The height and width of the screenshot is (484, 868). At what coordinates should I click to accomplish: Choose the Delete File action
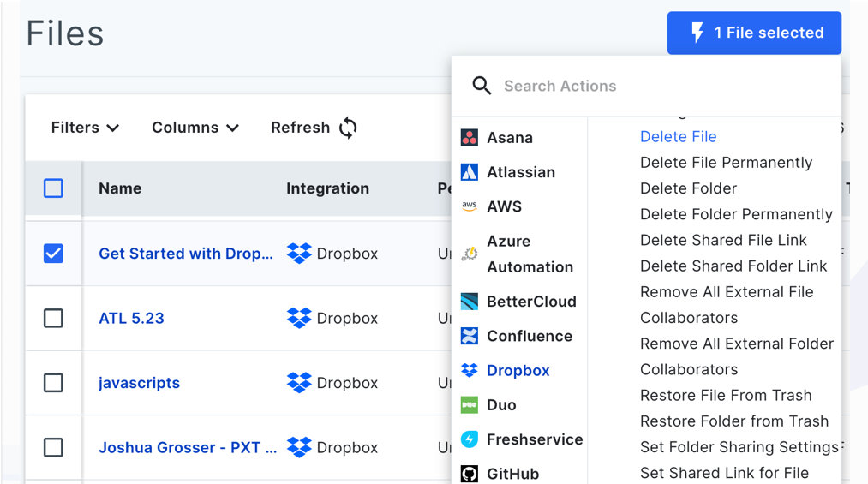(678, 136)
